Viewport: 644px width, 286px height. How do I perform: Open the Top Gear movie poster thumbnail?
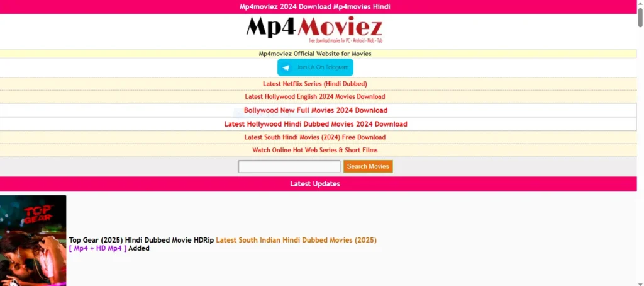coord(33,240)
